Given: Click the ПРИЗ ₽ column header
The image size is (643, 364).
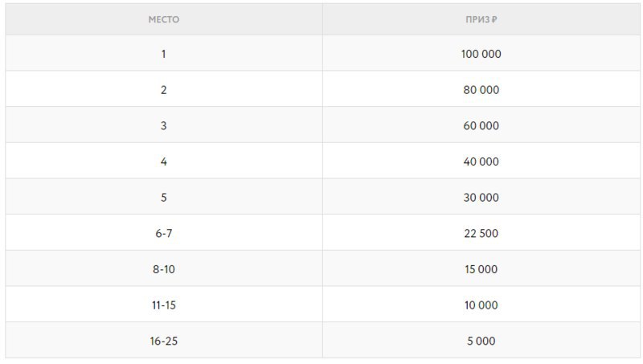Looking at the screenshot, I should click(481, 19).
